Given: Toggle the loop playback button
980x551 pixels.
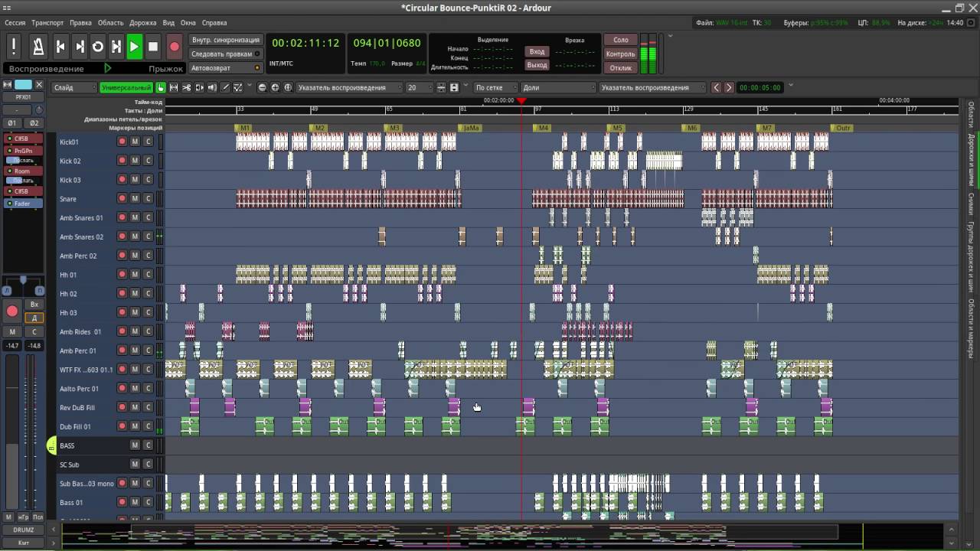Looking at the screenshot, I should (97, 47).
